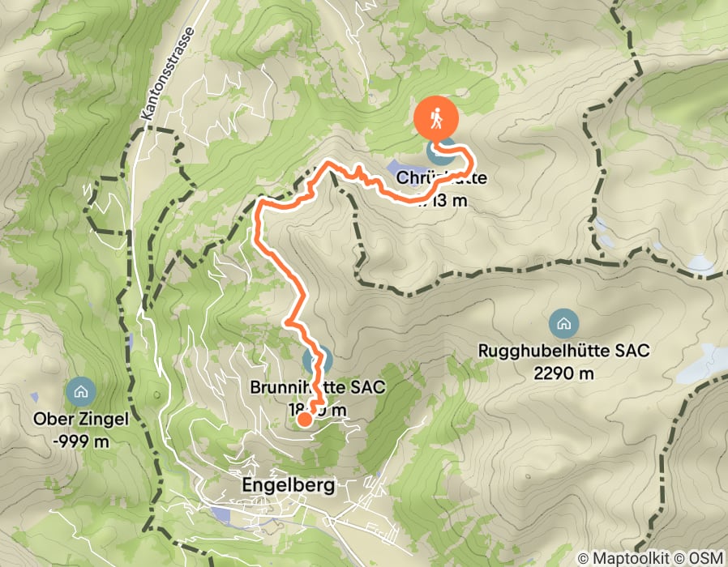
Task: Click the Brunnihütte SAC hut icon
Action: [318, 360]
